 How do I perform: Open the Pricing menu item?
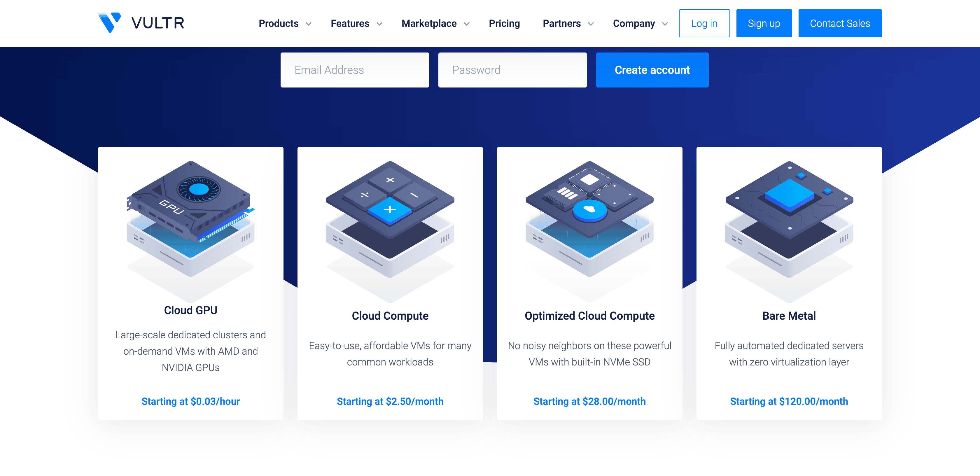(x=504, y=24)
